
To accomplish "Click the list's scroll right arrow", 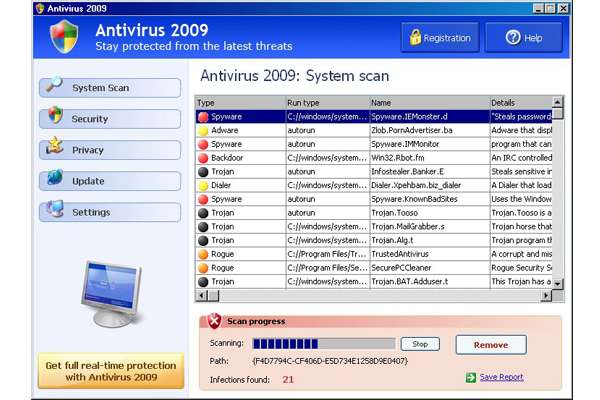I will [x=546, y=296].
